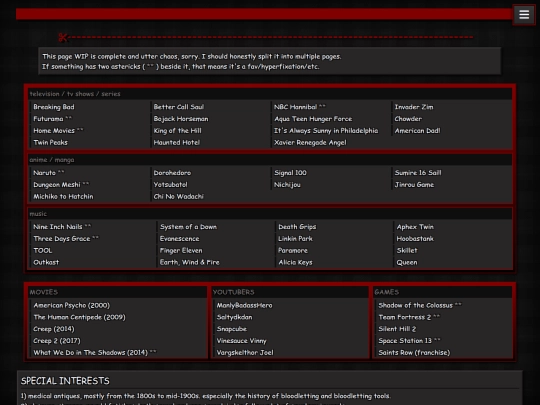The width and height of the screenshot is (540, 405).
Task: Select American Psycho (2000) entry
Action: 72,305
